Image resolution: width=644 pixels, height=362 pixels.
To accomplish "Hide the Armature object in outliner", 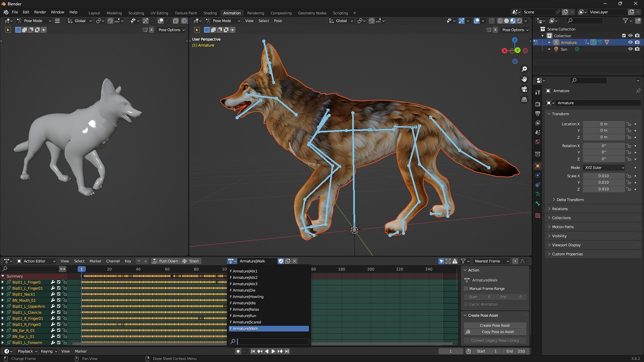I will point(630,42).
